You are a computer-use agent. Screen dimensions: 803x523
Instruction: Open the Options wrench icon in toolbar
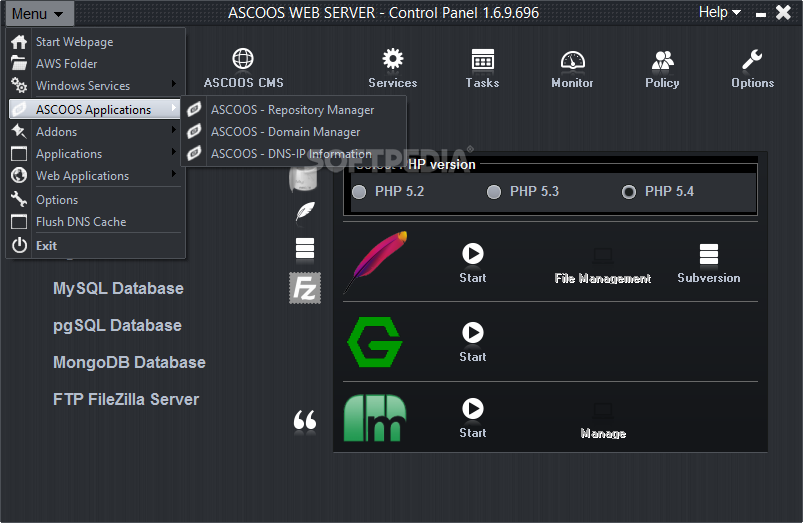coord(752,59)
